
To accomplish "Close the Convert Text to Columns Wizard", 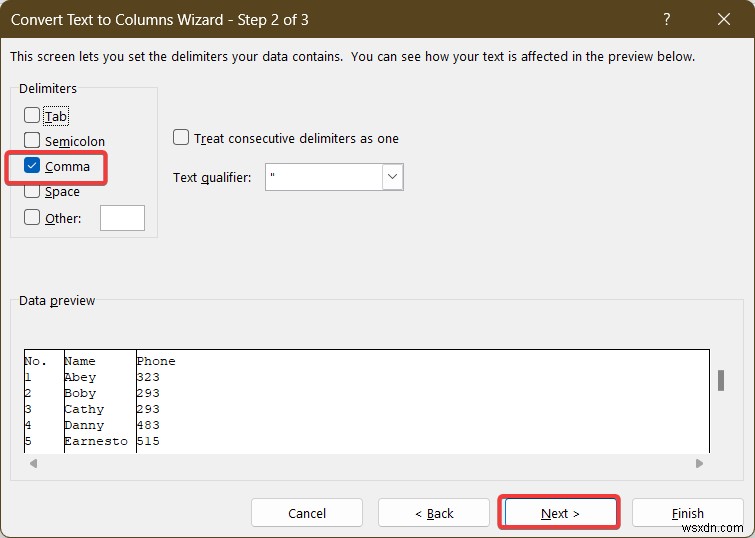I will point(724,19).
